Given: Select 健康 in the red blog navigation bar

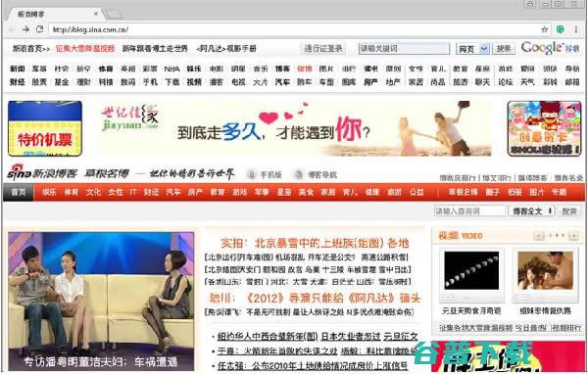Looking at the screenshot, I should [x=372, y=192].
